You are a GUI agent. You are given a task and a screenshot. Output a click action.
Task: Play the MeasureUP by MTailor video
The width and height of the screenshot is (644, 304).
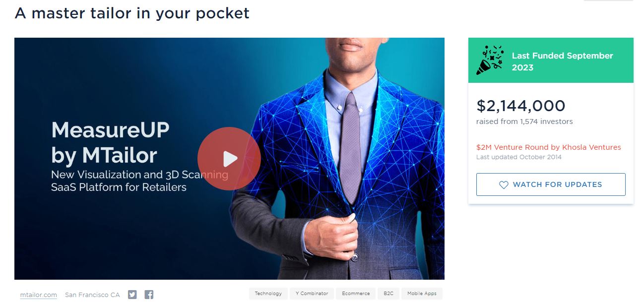(229, 159)
